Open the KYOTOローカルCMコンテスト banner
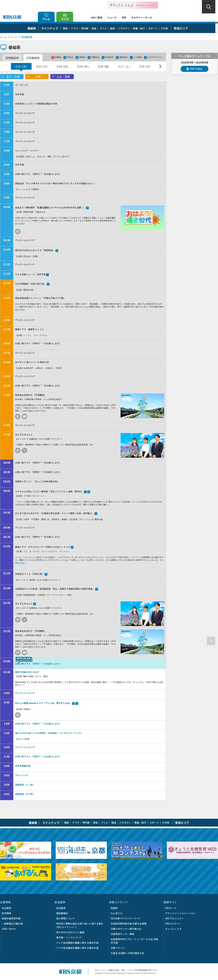The height and width of the screenshot is (980, 218). [x=81, y=872]
